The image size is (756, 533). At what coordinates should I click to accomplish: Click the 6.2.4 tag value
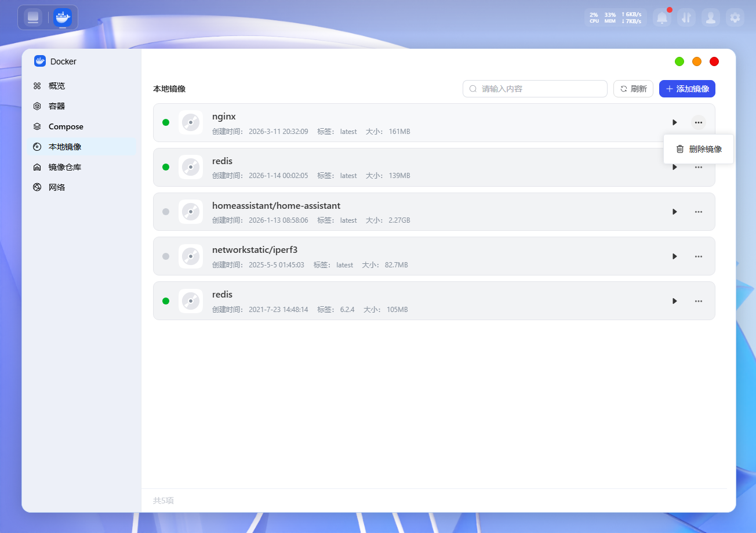coord(347,310)
